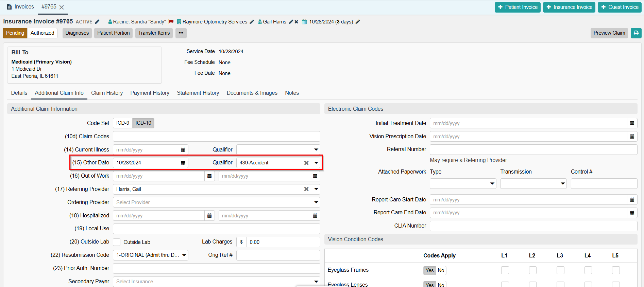Open calendar for Other Date field

(183, 163)
